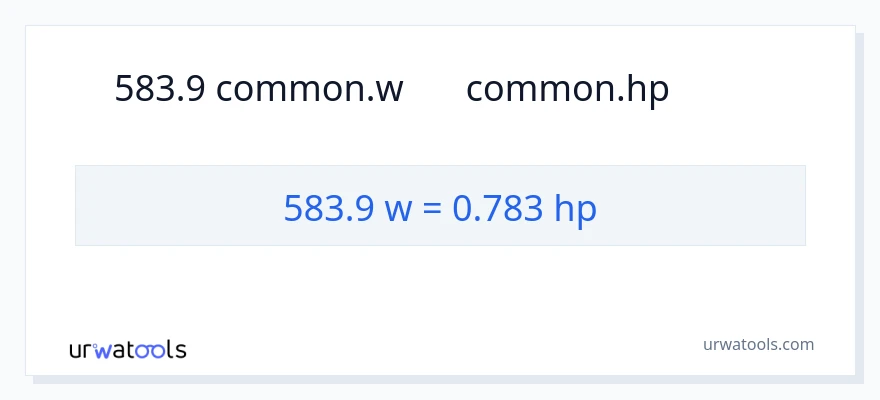Click the black 'ur' letters of logo
The height and width of the screenshot is (400, 880).
point(80,351)
